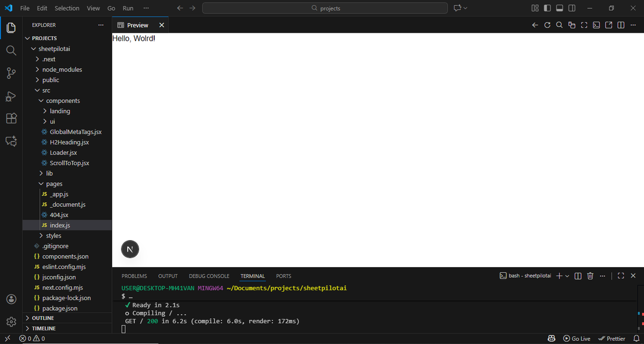Collapse the PROJECTS section header
644x344 pixels.
pos(67,38)
